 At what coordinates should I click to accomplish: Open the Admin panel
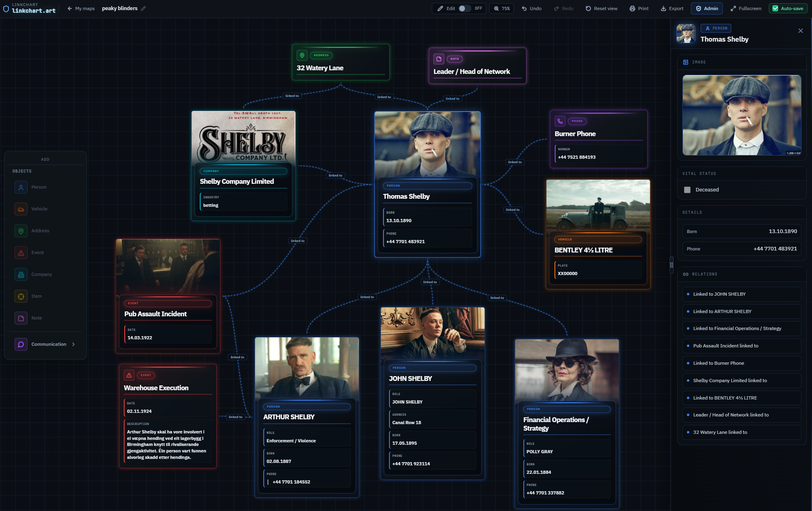click(x=707, y=8)
